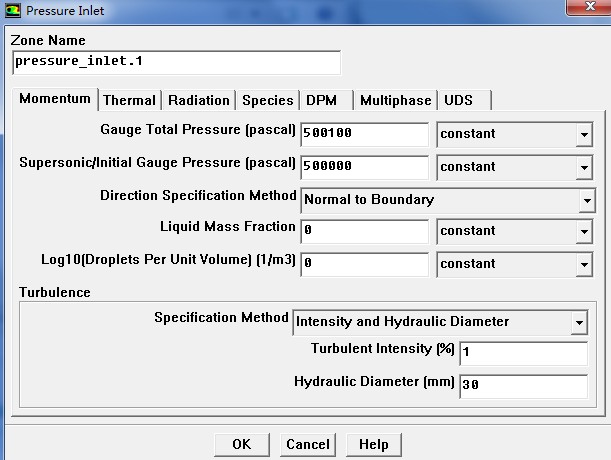Go to the DPM tab

tap(321, 100)
